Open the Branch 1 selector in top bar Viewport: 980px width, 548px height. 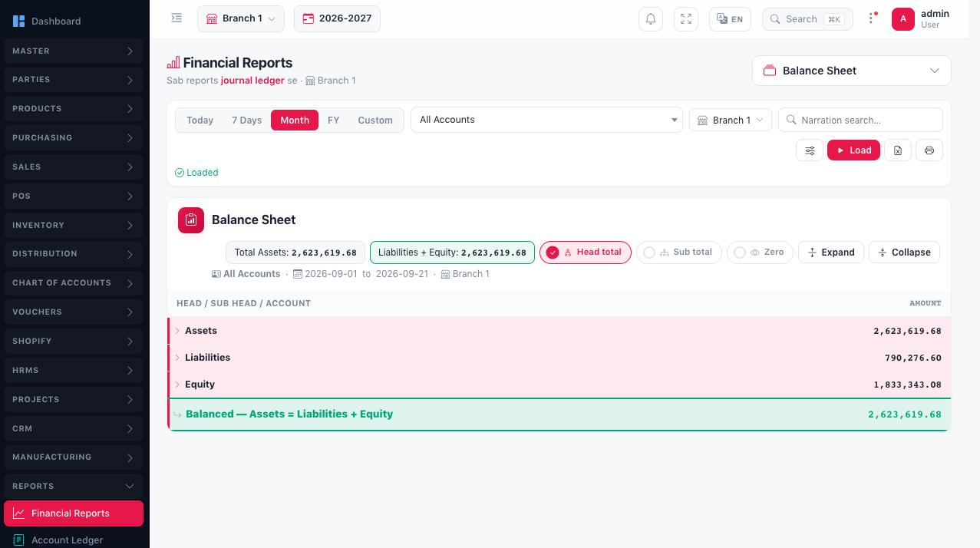(x=241, y=19)
